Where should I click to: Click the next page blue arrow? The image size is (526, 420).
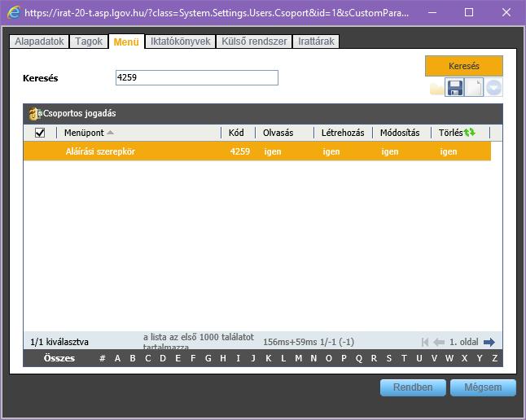pyautogui.click(x=489, y=342)
